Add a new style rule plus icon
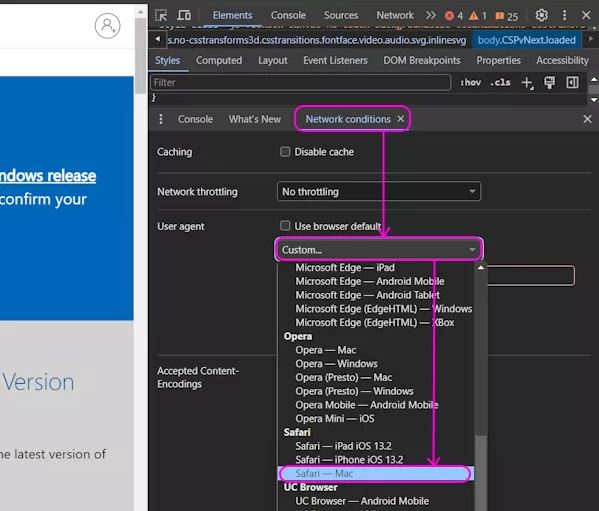599x511 pixels. point(528,83)
